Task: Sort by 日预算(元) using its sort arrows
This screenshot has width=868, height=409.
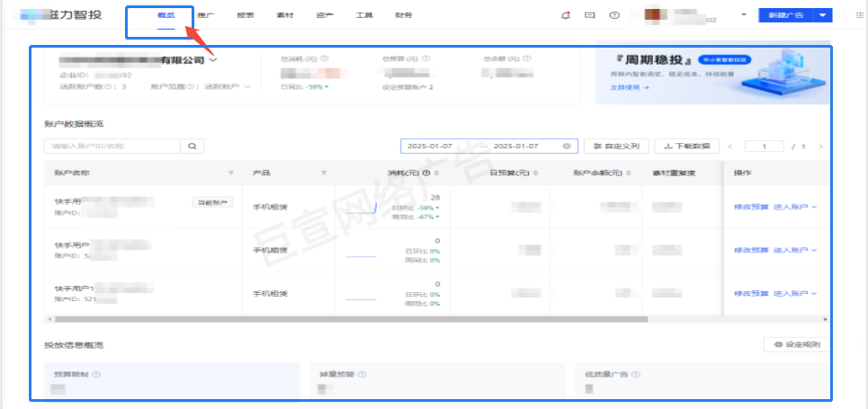Action: [536, 173]
